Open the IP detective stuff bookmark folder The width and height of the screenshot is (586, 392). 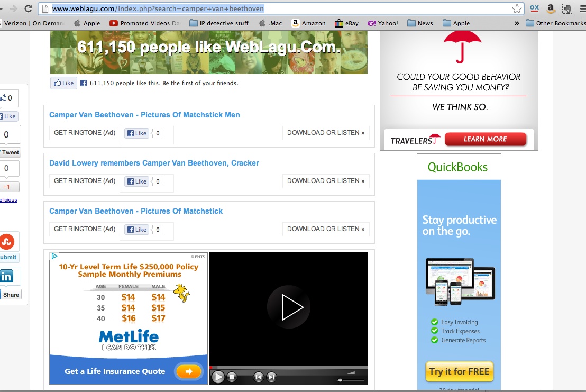pyautogui.click(x=219, y=23)
